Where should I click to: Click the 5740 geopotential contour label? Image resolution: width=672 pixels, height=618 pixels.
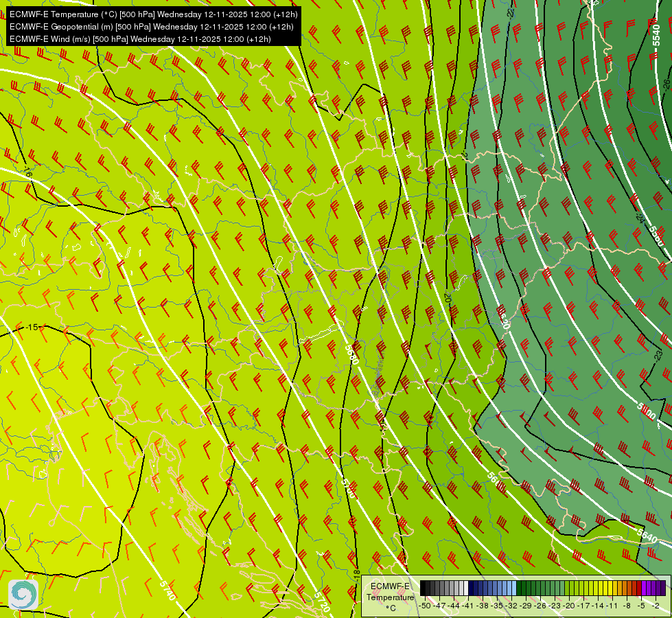(167, 590)
